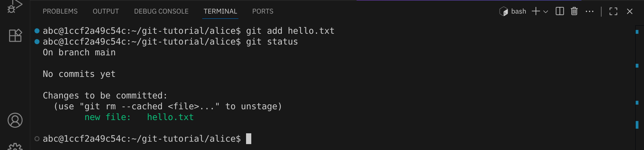Open the Extensions sidebar view
Screen dimensions: 644x150
tap(15, 35)
